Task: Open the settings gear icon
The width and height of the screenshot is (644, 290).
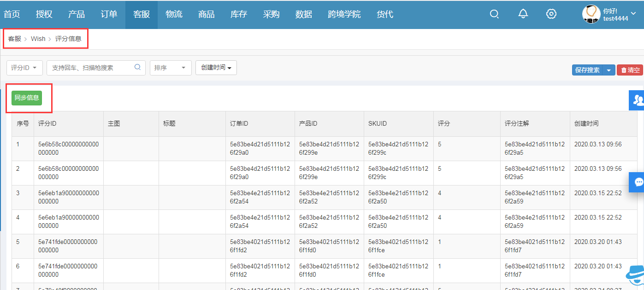Action: 551,14
